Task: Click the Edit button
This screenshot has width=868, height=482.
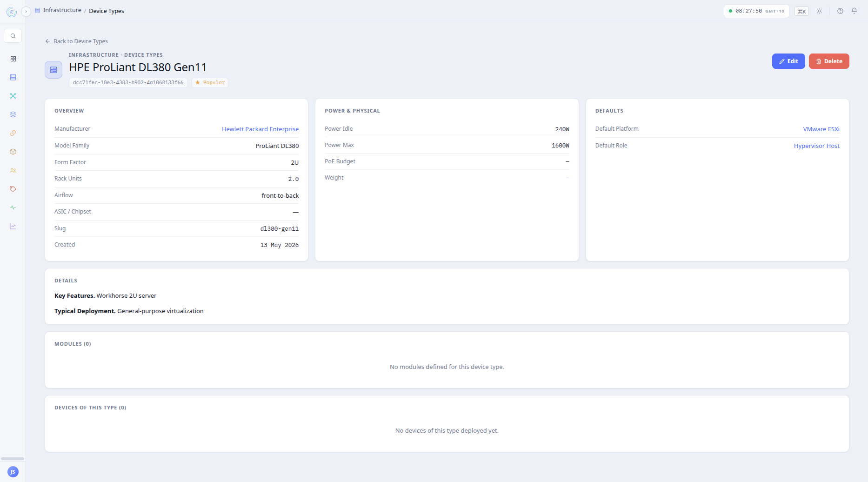Action: 788,61
